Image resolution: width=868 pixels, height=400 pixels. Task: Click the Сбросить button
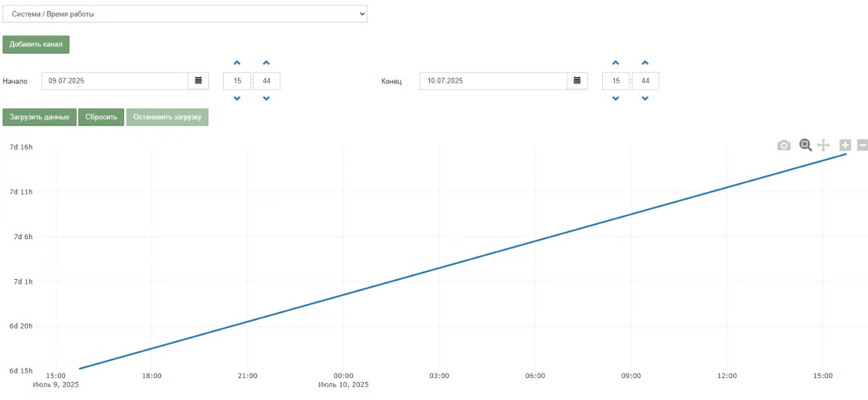point(101,117)
